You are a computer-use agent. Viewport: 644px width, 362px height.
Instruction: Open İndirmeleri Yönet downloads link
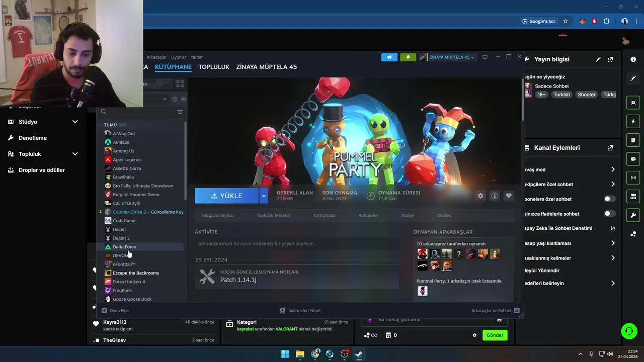300,311
